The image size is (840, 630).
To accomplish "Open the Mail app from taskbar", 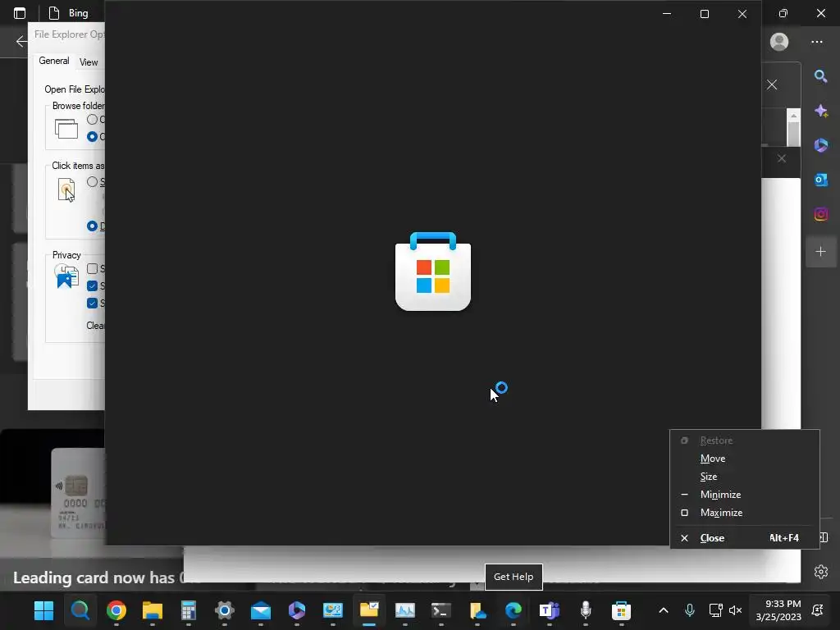I will (x=261, y=610).
